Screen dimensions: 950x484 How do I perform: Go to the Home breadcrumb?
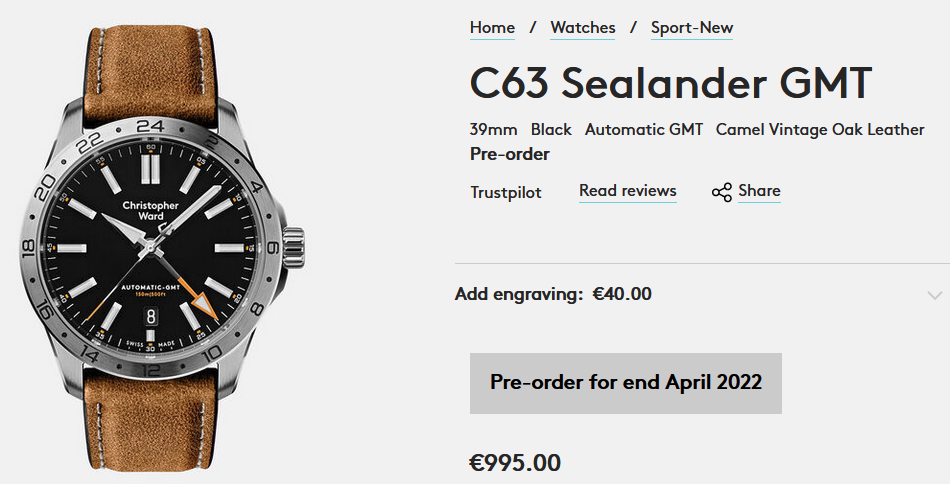(x=492, y=28)
